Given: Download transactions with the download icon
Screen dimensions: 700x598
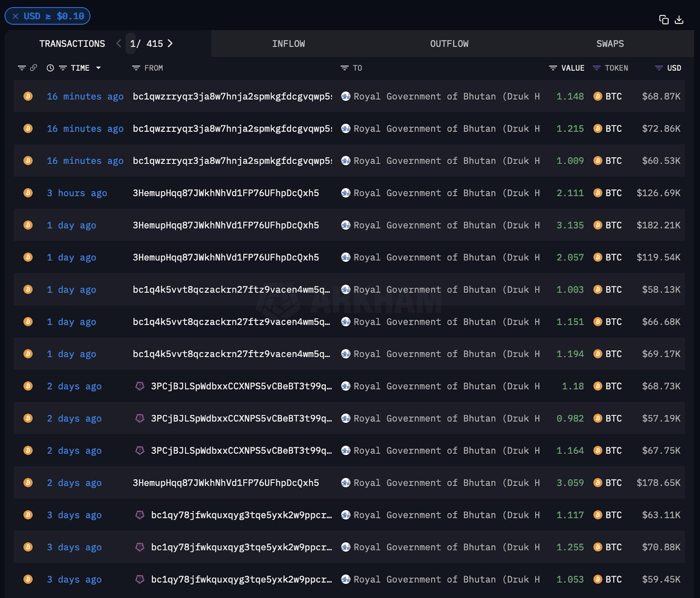Looking at the screenshot, I should [679, 20].
